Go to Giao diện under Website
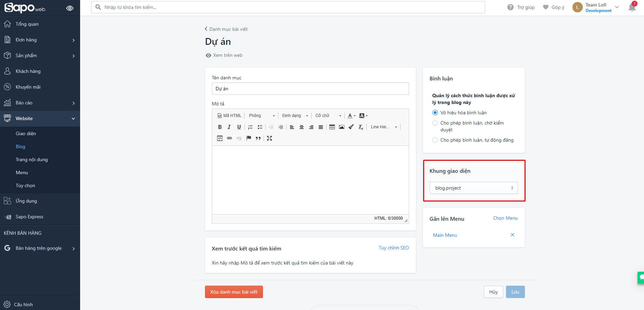Screen dimensions: 644x310 pos(26,133)
